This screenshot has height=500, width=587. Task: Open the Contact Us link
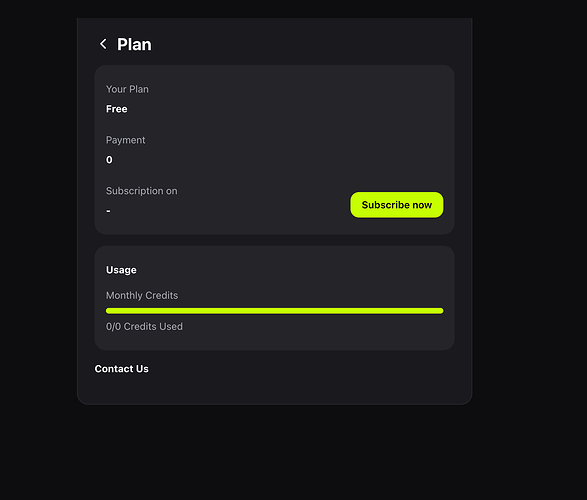pos(121,369)
